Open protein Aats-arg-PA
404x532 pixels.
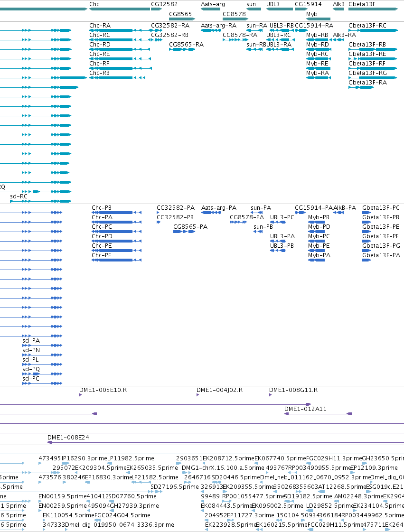[x=219, y=208]
